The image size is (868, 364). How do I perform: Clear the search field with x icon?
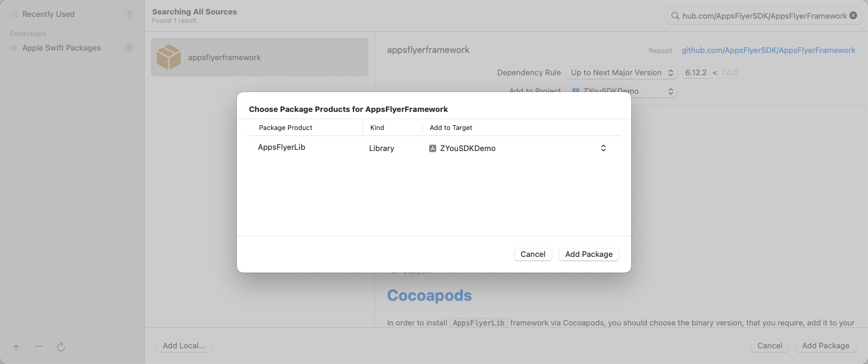coord(853,16)
